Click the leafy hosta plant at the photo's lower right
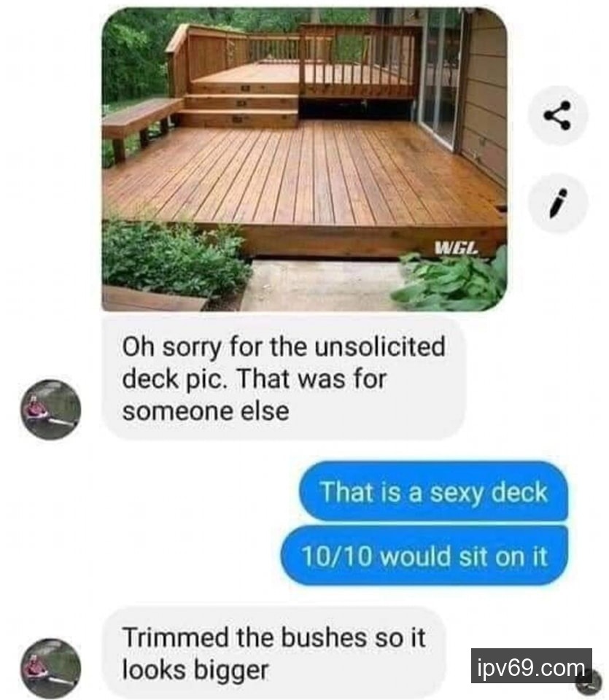This screenshot has width=609, height=700. click(x=451, y=281)
